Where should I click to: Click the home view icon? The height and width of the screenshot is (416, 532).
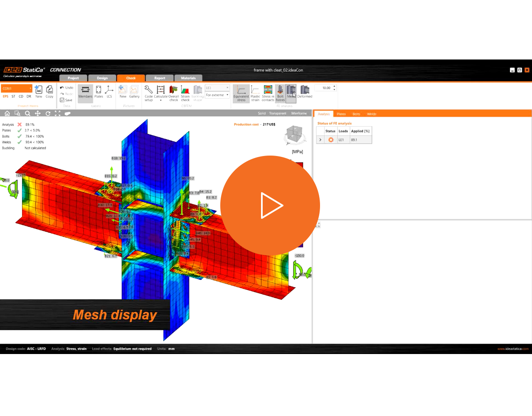[x=7, y=113]
